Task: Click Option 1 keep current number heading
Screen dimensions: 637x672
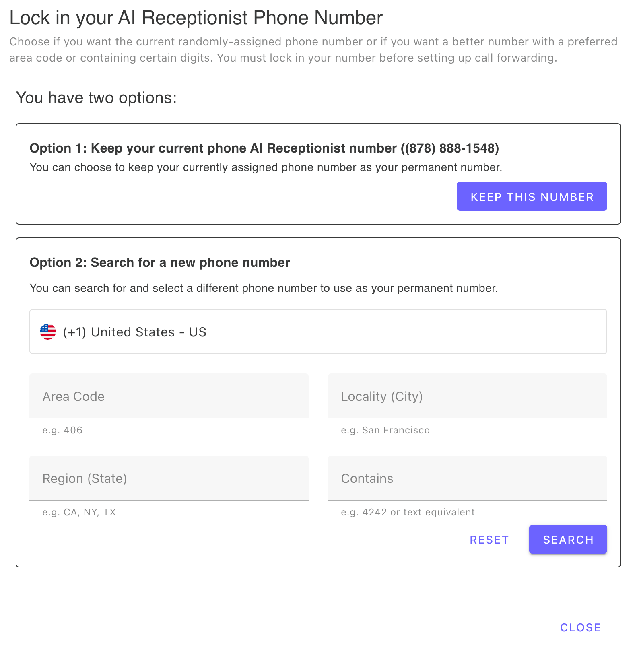Action: (264, 148)
